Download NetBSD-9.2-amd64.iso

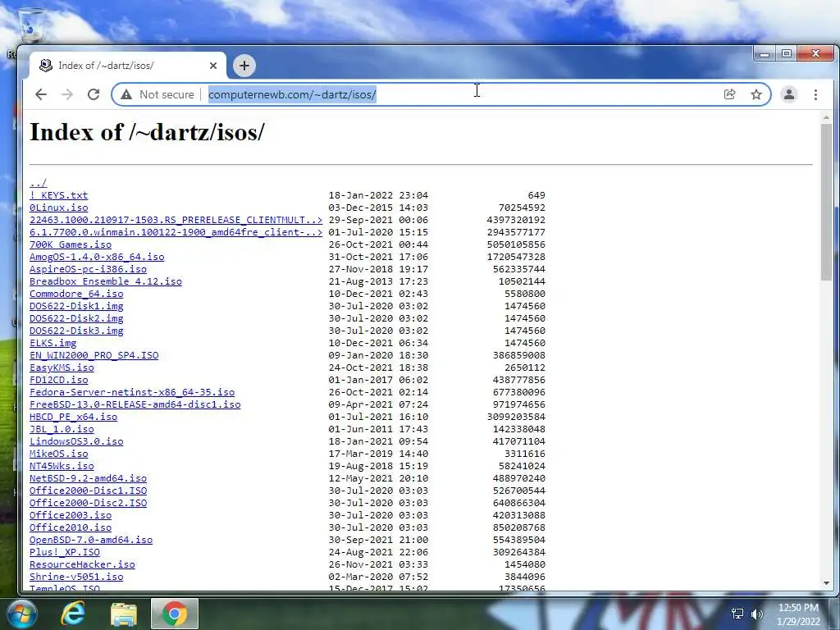[x=88, y=479]
